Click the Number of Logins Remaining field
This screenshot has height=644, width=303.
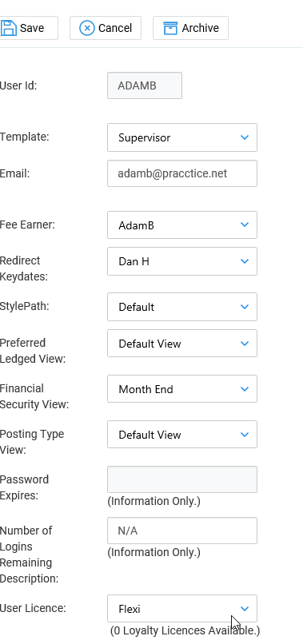pyautogui.click(x=182, y=531)
